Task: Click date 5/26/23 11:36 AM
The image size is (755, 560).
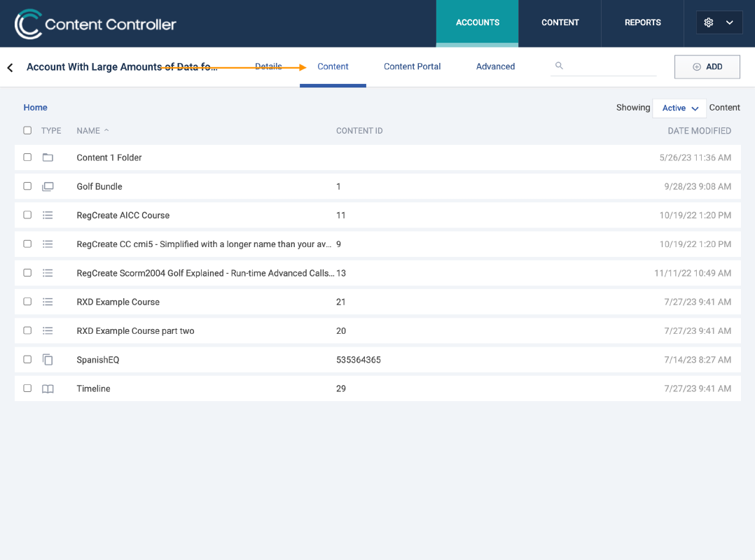Action: pyautogui.click(x=695, y=157)
